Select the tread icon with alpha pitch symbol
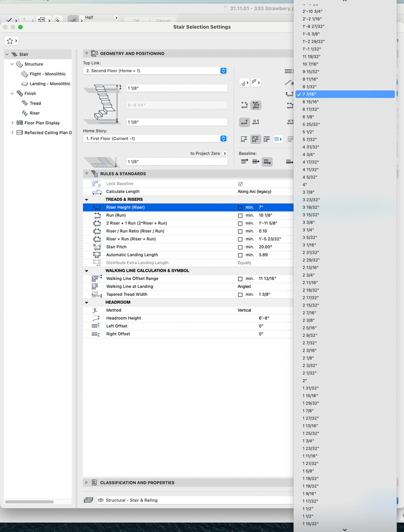This screenshot has width=404, height=532. (x=256, y=122)
